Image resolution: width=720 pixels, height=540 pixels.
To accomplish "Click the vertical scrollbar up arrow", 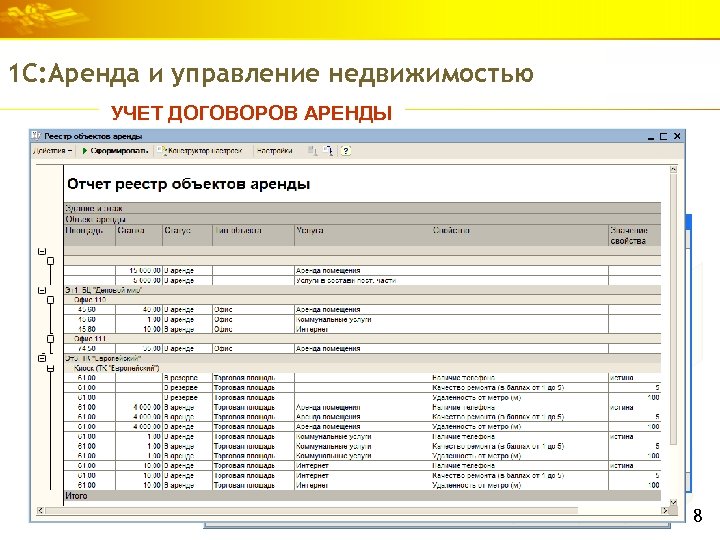I will pyautogui.click(x=673, y=169).
